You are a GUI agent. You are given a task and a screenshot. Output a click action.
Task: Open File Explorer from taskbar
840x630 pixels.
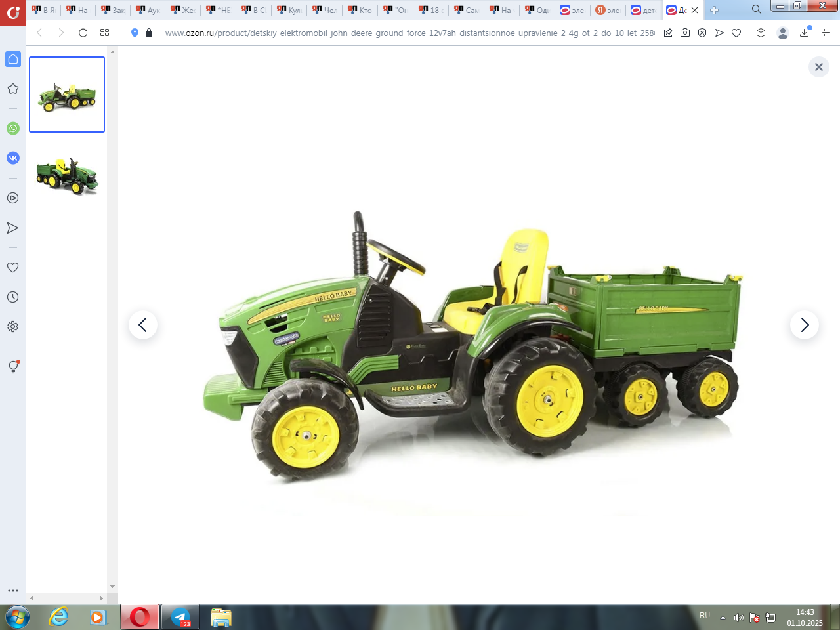click(221, 618)
